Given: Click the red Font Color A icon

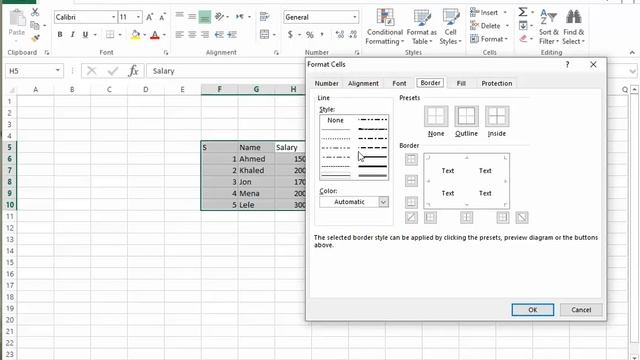Looking at the screenshot, I should coord(155,35).
